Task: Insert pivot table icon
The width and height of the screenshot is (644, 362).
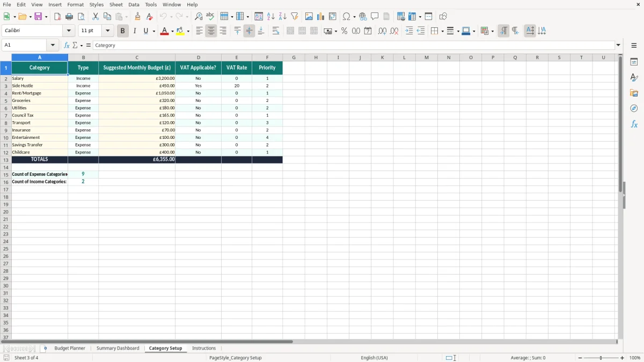Action: 333,17
